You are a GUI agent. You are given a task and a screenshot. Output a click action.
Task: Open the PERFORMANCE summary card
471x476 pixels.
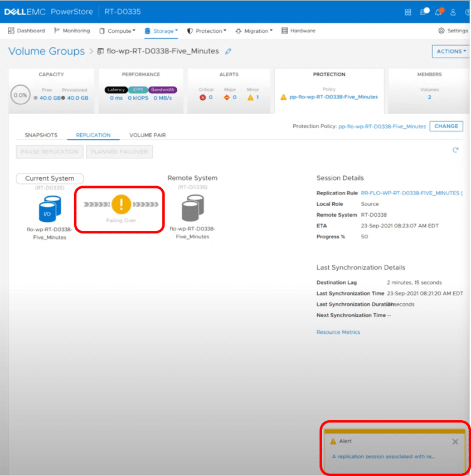click(x=141, y=91)
